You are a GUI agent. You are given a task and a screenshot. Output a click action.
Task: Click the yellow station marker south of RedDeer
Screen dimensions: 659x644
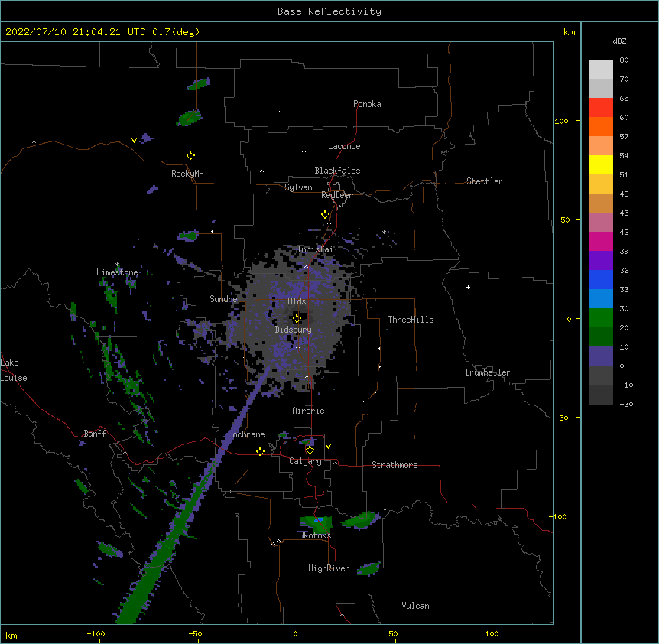[x=325, y=215]
